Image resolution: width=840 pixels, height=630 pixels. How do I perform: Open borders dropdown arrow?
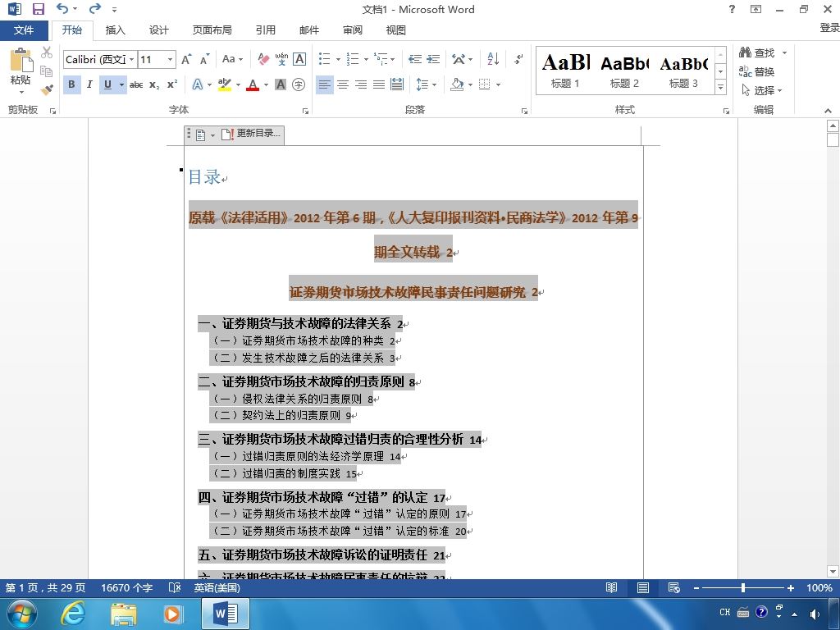(x=498, y=84)
